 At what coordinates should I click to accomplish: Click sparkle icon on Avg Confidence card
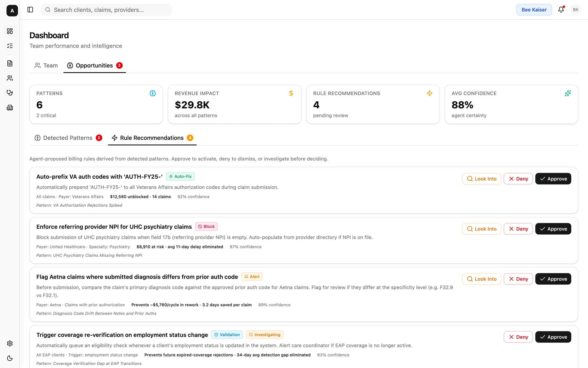coord(568,93)
